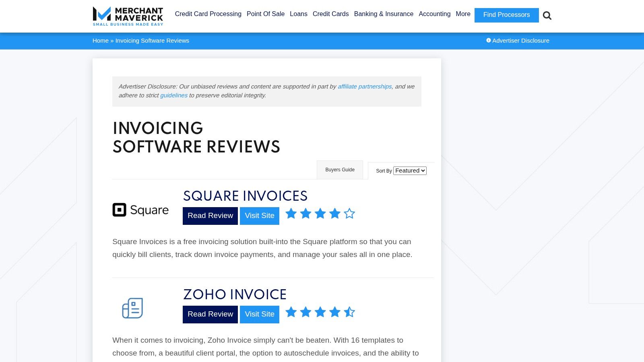
Task: Open the Advertiser Disclosure link
Action: (x=521, y=41)
